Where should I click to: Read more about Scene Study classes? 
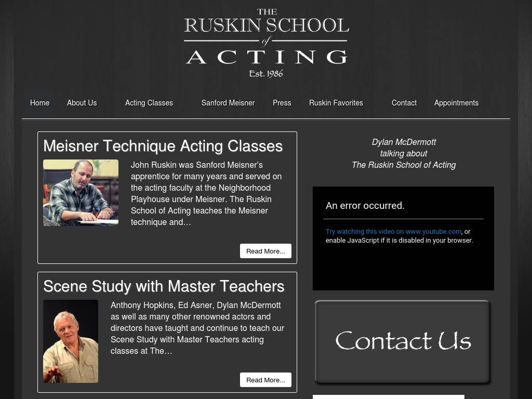tap(265, 380)
